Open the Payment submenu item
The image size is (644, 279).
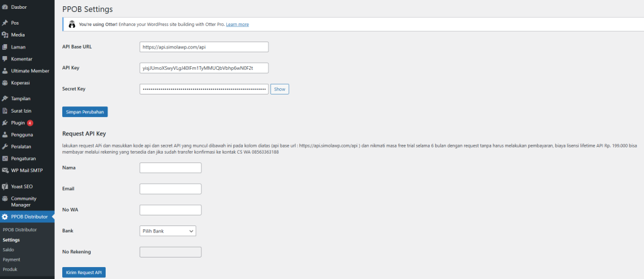pos(11,259)
